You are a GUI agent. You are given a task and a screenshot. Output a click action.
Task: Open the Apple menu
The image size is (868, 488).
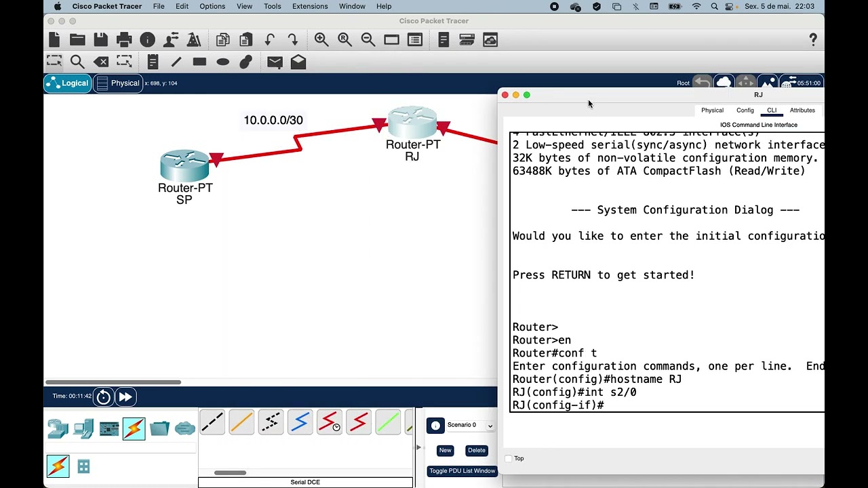57,6
